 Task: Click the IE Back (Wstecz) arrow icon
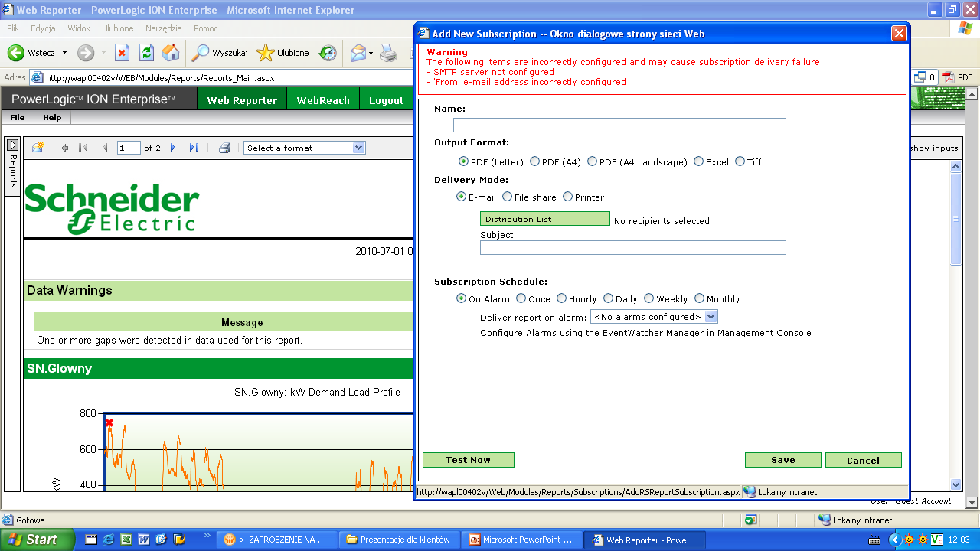(x=15, y=53)
